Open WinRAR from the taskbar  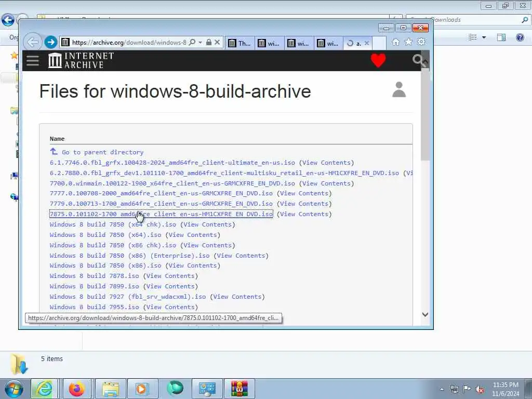[x=239, y=389]
